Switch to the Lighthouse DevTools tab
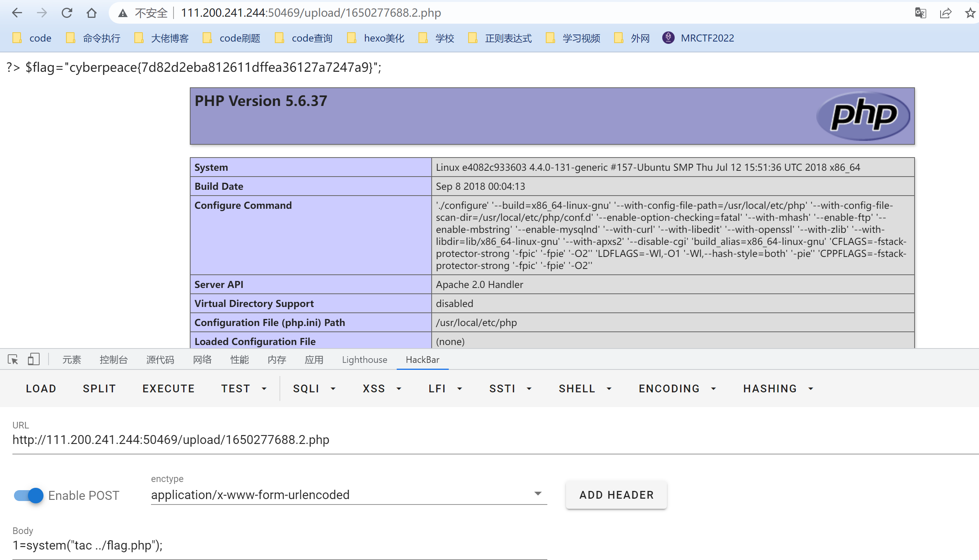979x560 pixels. coord(365,360)
